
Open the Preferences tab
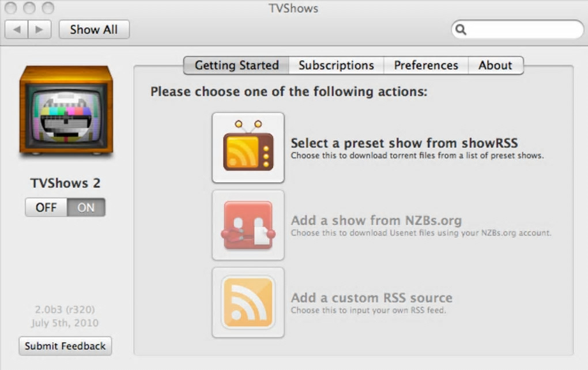(426, 66)
